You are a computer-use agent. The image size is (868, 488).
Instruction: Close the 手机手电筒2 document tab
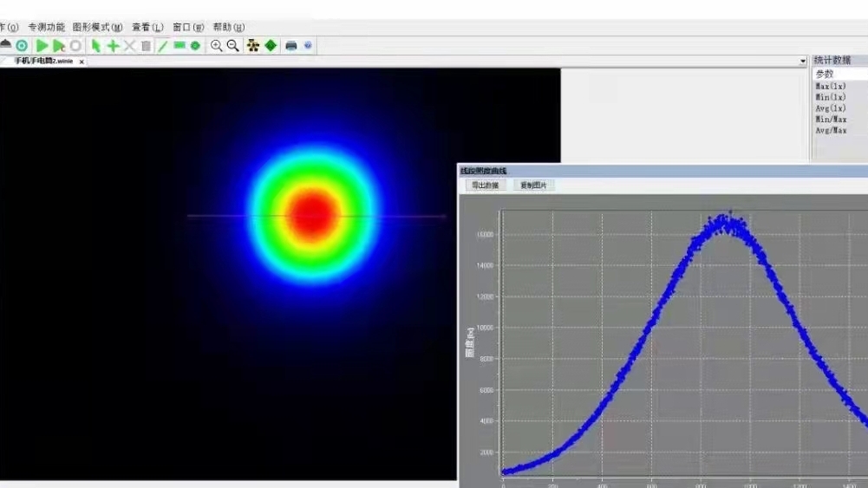[x=82, y=62]
